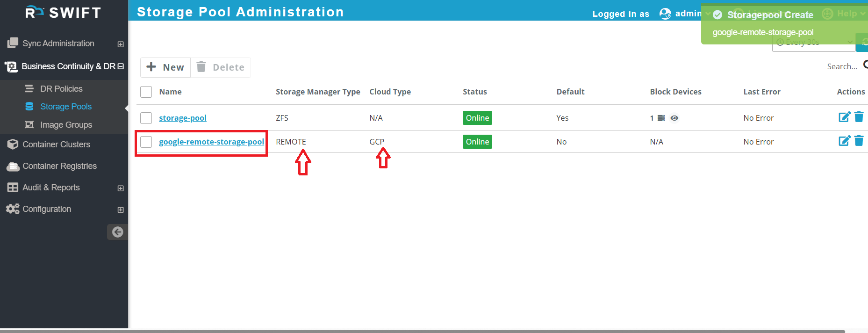Viewport: 868px width, 333px height.
Task: Collapse the Business Continuity & DR menu
Action: 121,66
